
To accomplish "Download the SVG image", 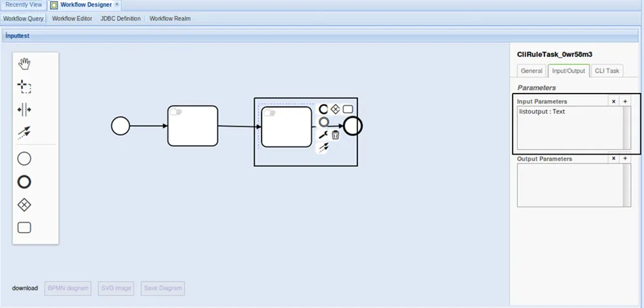I will pos(116,288).
